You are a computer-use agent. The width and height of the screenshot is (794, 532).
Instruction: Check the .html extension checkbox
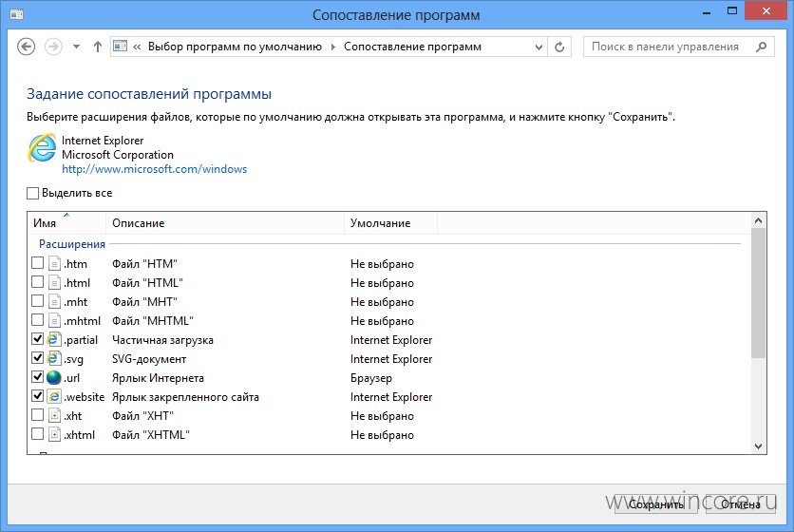37,282
